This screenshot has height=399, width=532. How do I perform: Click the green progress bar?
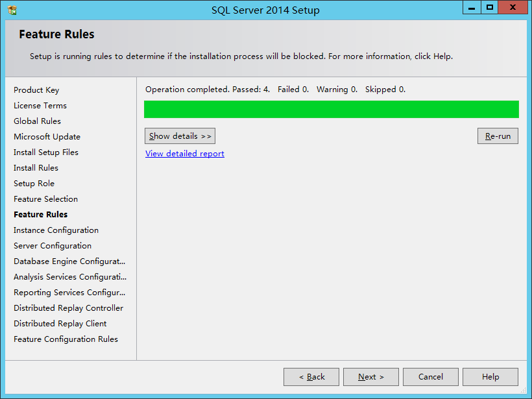(331, 109)
